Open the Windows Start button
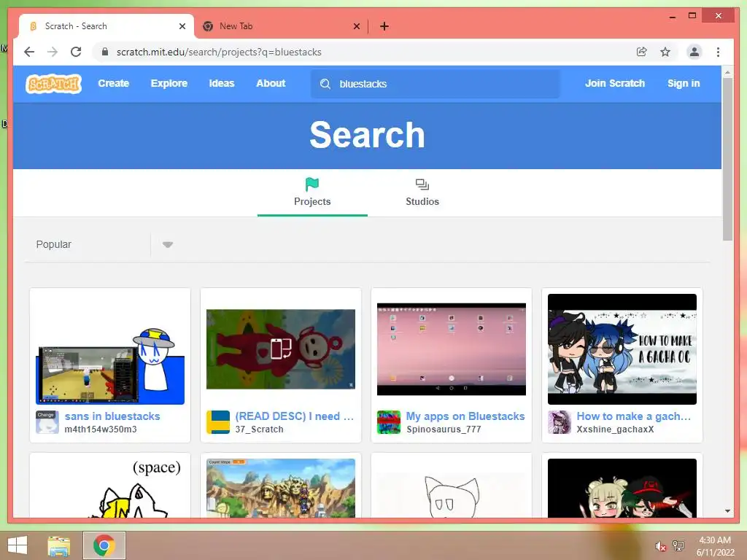Viewport: 747px width, 560px height. (x=18, y=545)
